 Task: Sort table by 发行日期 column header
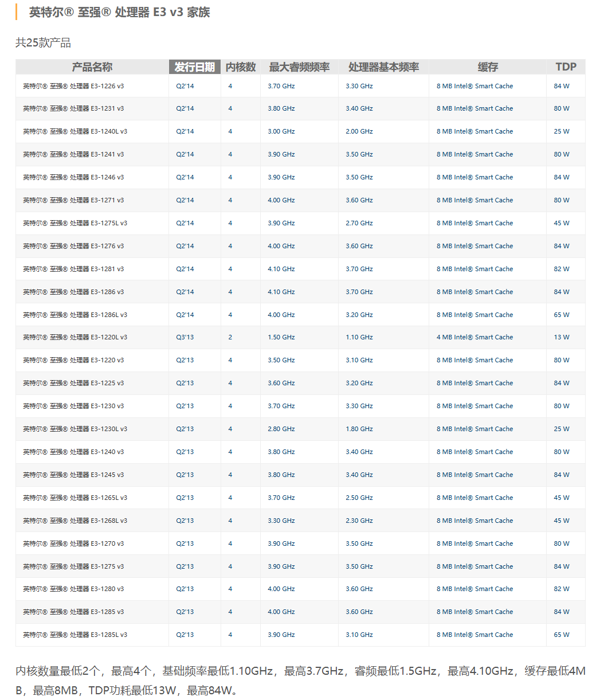coord(194,67)
